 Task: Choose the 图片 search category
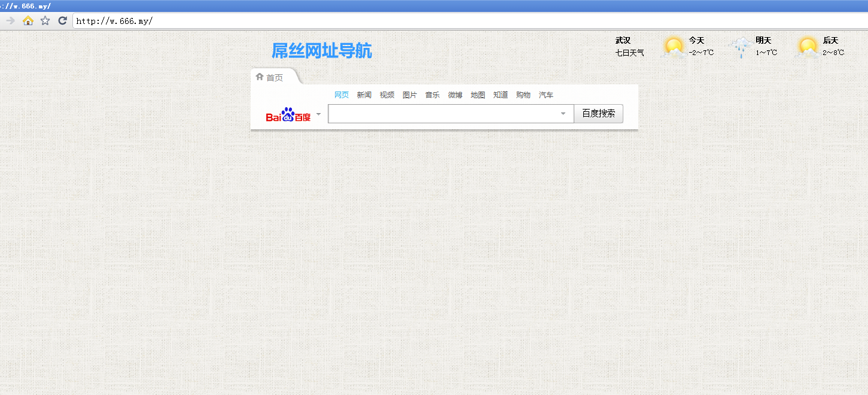tap(409, 95)
